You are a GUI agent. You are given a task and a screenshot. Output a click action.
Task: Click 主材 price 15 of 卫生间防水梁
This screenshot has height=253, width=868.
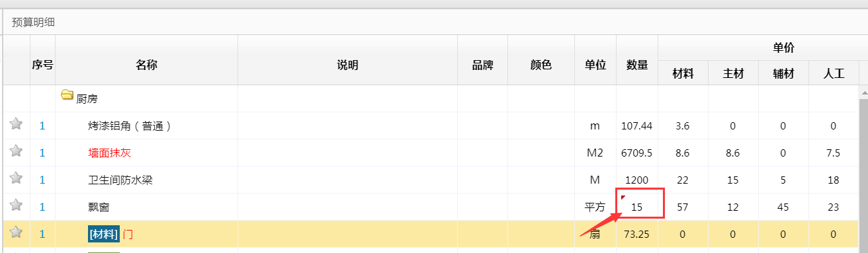pyautogui.click(x=733, y=180)
